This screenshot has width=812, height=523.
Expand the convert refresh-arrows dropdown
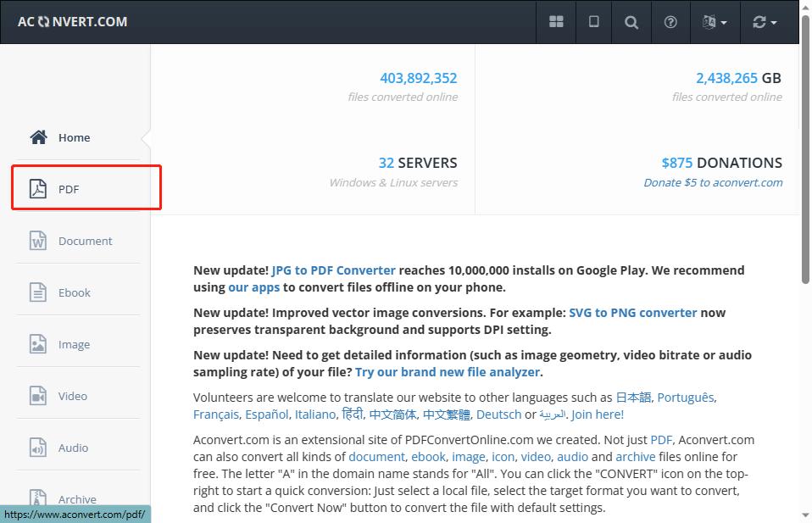tap(765, 22)
